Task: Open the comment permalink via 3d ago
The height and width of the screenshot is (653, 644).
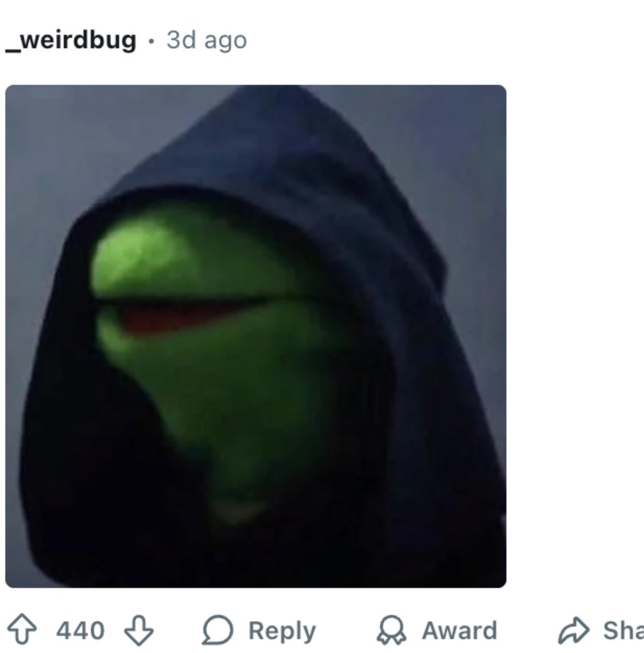Action: pyautogui.click(x=207, y=40)
